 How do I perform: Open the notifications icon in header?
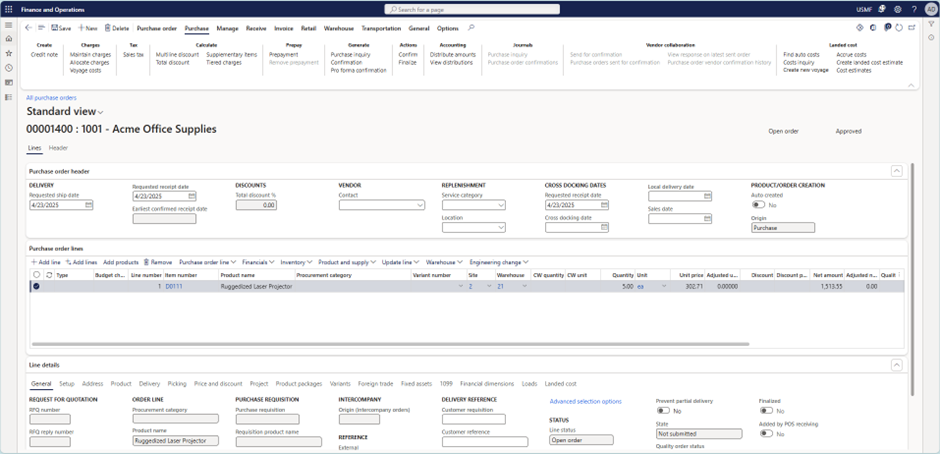[x=882, y=10]
